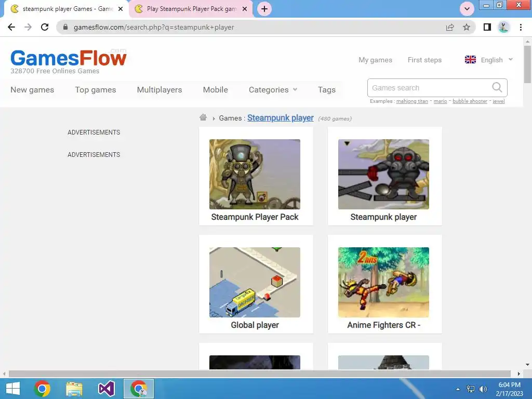Image resolution: width=532 pixels, height=399 pixels.
Task: Click the horizontal scrollbar thumb
Action: coord(260,374)
